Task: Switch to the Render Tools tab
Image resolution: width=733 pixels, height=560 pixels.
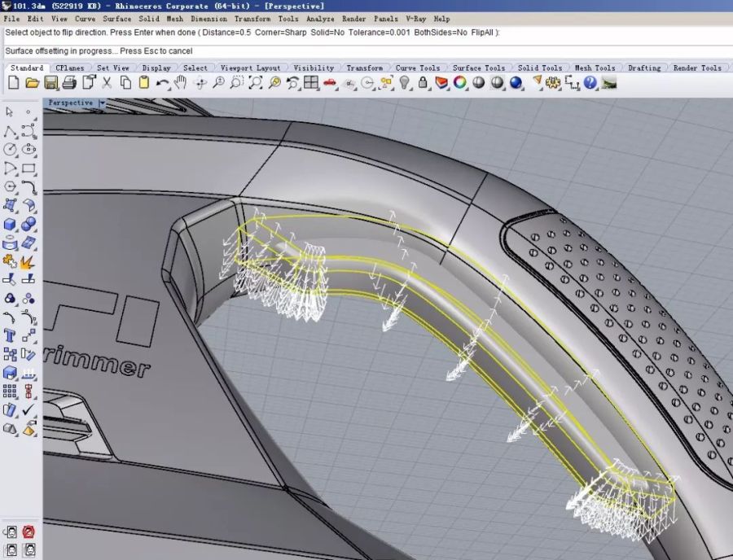Action: [x=699, y=68]
